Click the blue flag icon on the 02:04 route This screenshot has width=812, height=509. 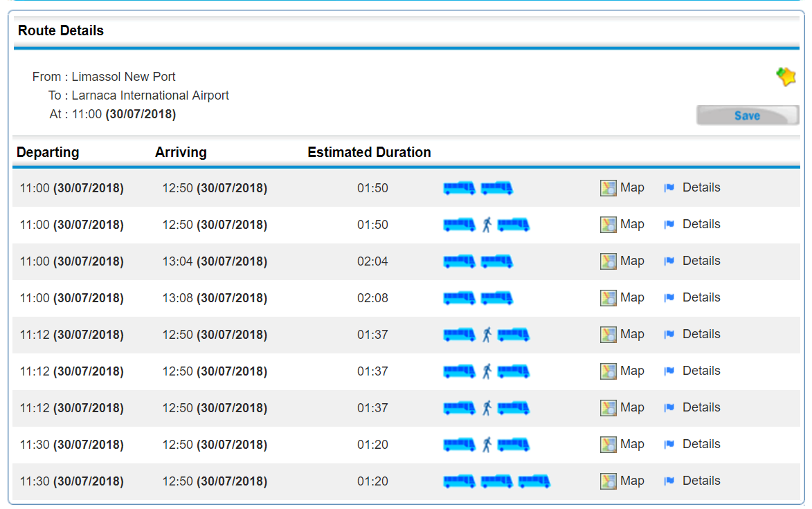click(x=669, y=261)
